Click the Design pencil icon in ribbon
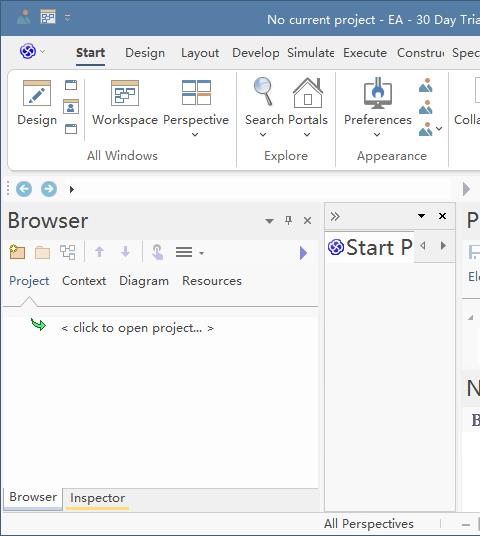 [37, 93]
